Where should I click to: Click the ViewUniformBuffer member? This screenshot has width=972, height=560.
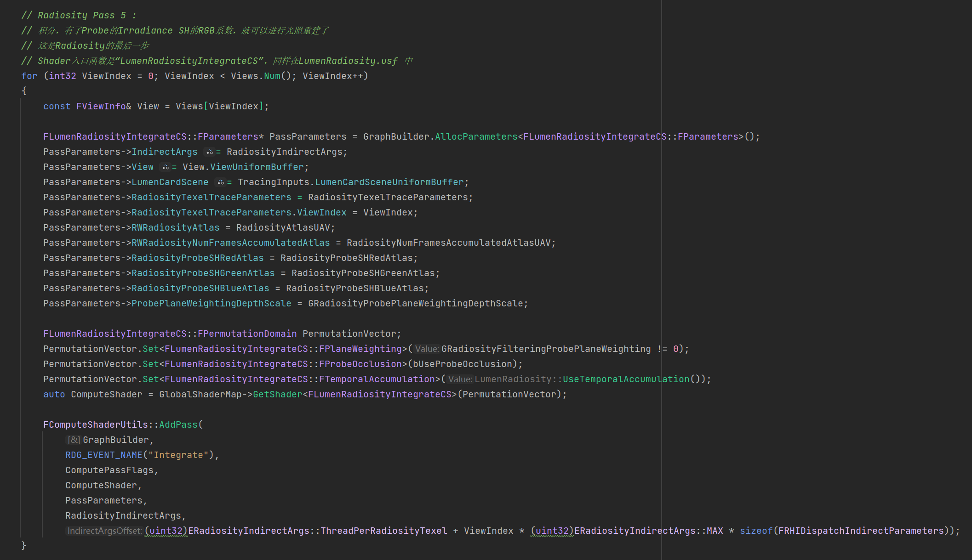[x=257, y=167]
